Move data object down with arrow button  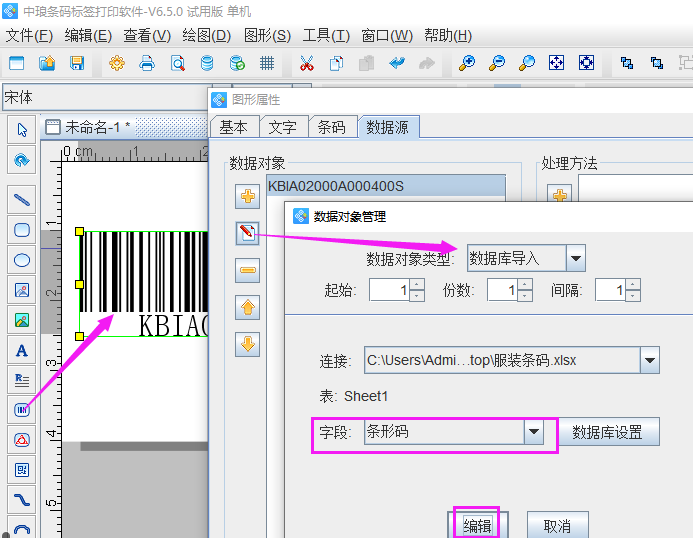[x=248, y=344]
